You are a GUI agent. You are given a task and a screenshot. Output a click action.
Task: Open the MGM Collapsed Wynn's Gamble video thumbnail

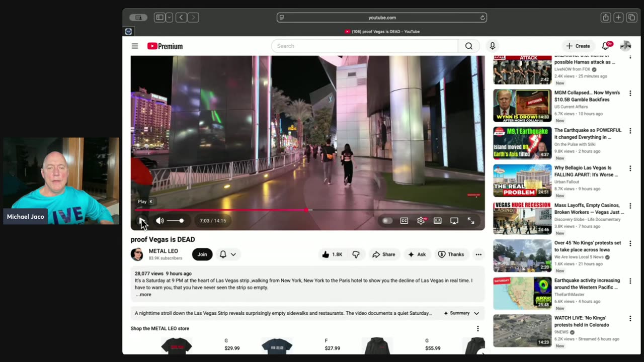(522, 106)
